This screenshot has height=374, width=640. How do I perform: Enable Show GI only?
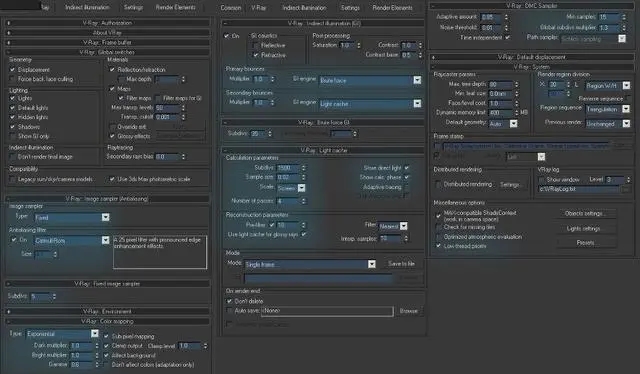pos(13,136)
